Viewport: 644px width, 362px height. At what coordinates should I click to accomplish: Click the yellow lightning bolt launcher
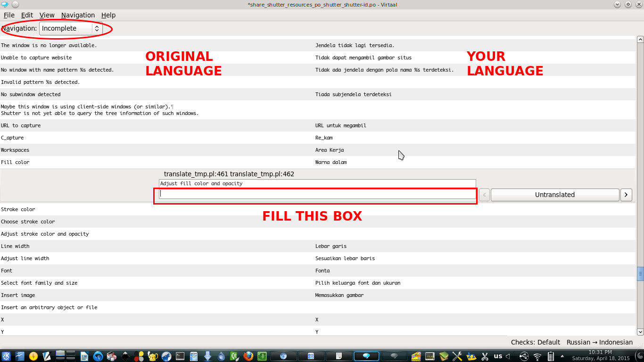[33, 356]
